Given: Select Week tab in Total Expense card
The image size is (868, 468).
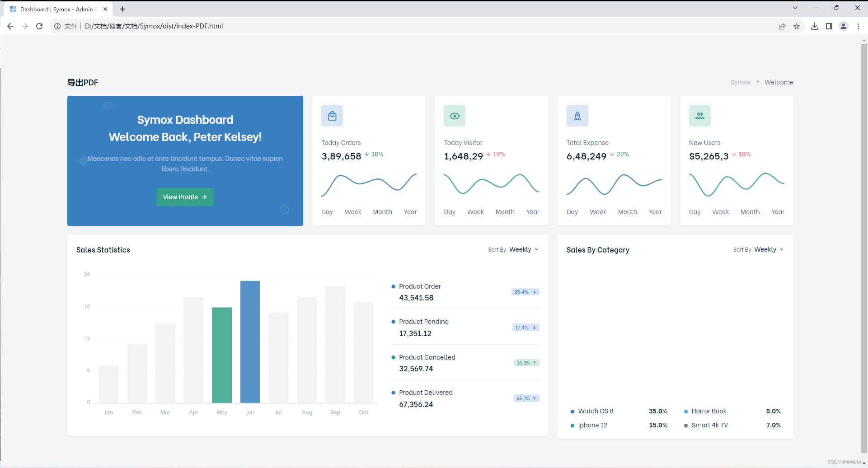Looking at the screenshot, I should click(598, 212).
